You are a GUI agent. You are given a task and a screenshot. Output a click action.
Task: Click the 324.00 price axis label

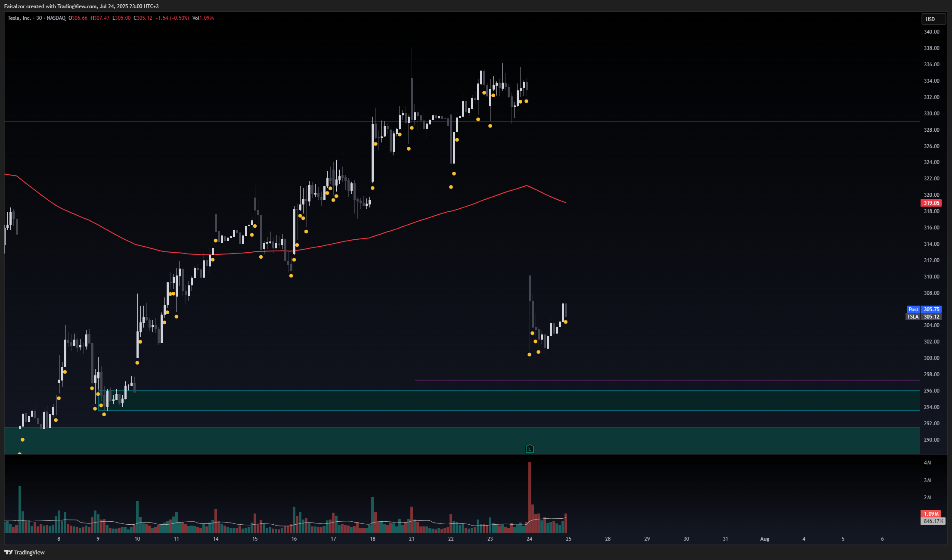tap(931, 162)
